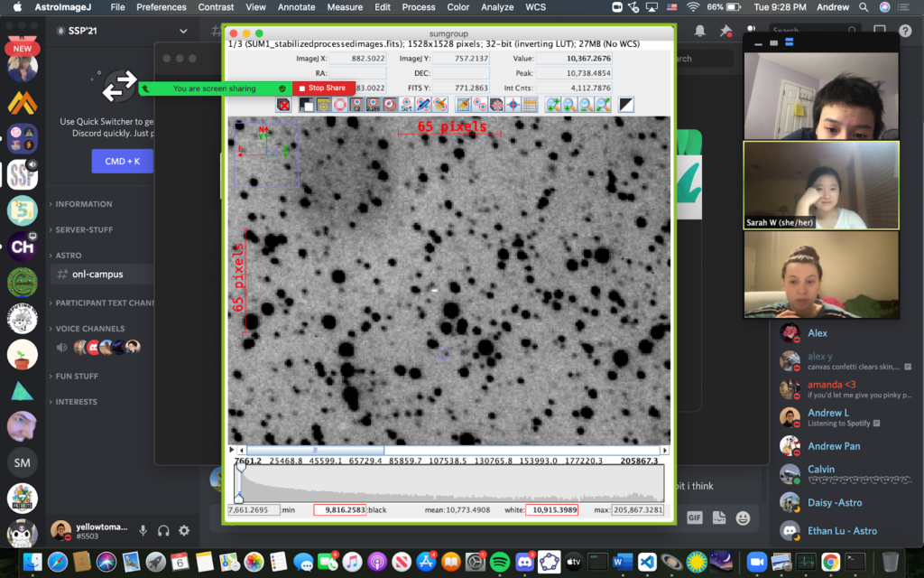Viewport: 924px width, 578px height.
Task: Click the broom clear icon in toolbar
Action: (x=463, y=105)
